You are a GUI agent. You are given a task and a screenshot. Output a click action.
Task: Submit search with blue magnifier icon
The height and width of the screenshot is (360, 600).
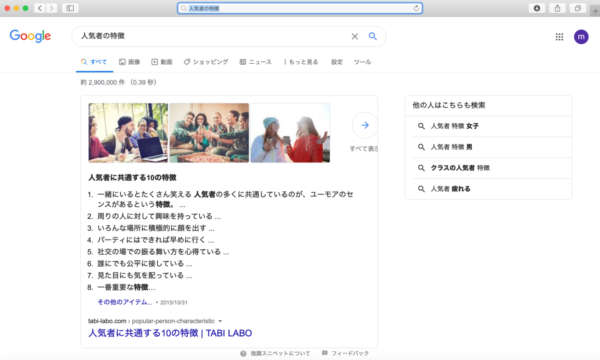(x=372, y=36)
